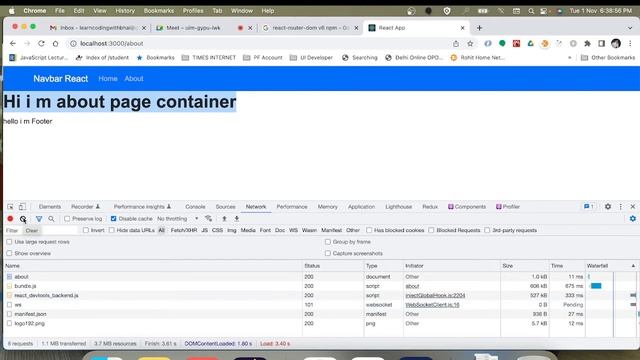This screenshot has height=360, width=640.
Task: Open DevTools settings gear
Action: tap(608, 207)
